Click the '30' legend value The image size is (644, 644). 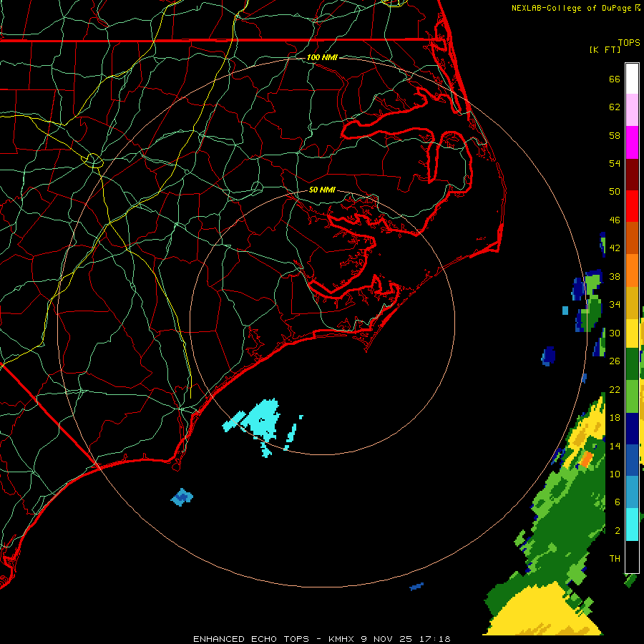pos(615,333)
